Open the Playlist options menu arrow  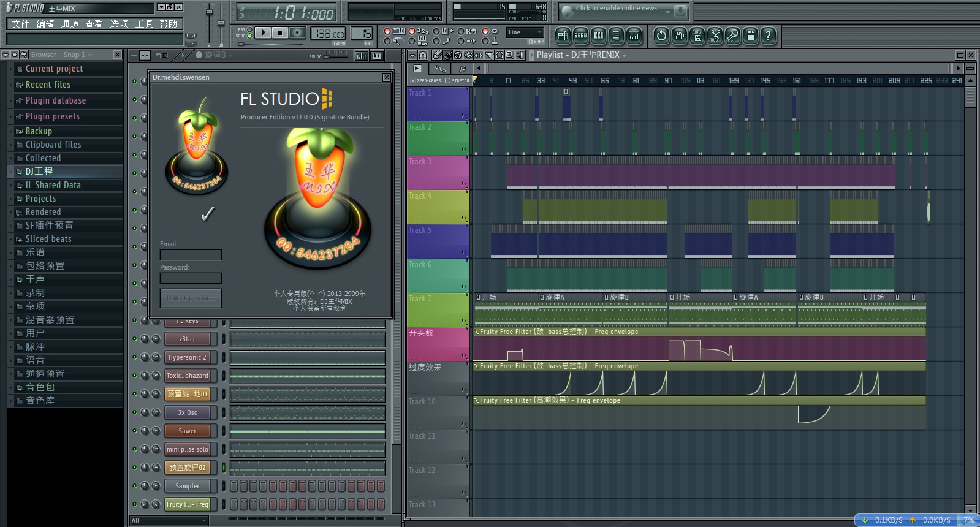coord(412,55)
